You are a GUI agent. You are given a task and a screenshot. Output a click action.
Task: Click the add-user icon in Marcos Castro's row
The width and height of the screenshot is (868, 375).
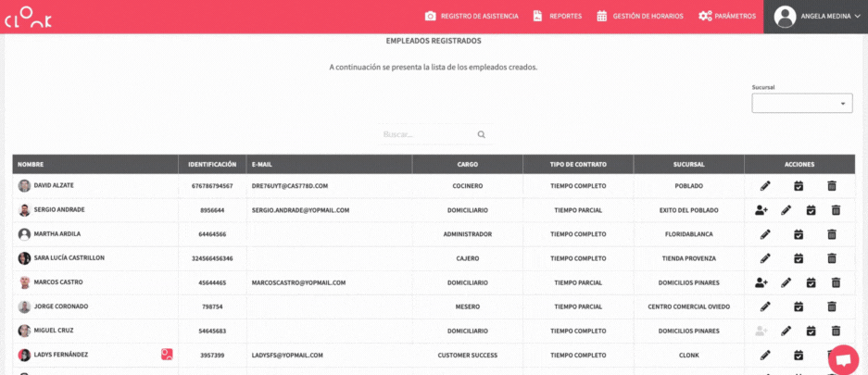761,282
